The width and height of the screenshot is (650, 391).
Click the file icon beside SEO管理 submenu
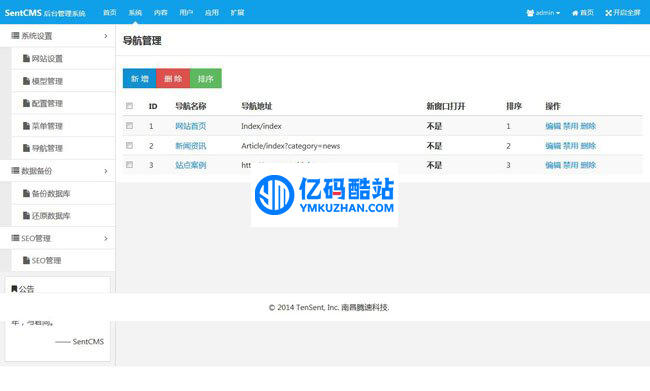tap(27, 260)
